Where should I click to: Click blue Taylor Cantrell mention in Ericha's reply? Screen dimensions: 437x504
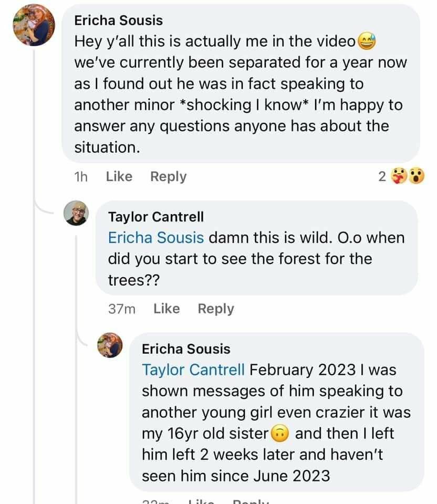pos(193,370)
